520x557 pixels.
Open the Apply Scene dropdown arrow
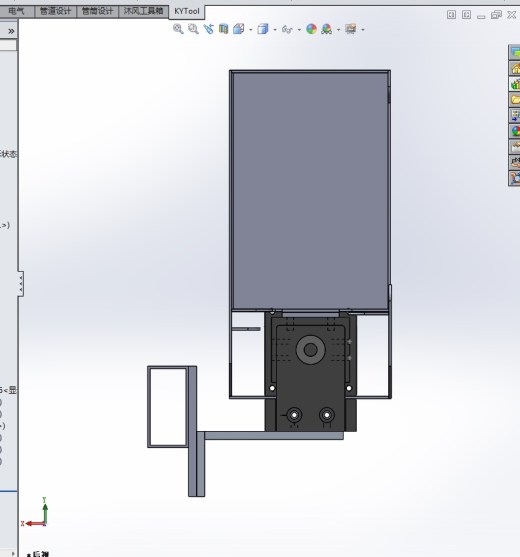pos(338,30)
